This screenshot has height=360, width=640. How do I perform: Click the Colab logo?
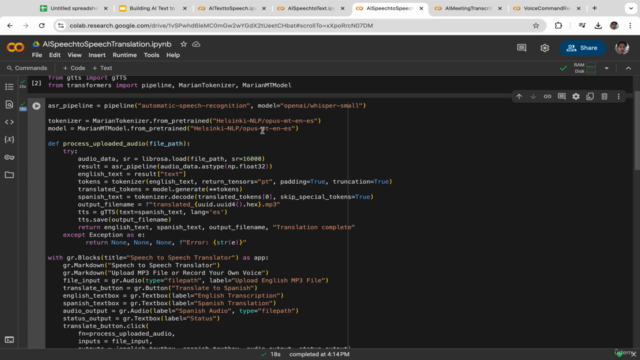[x=15, y=48]
